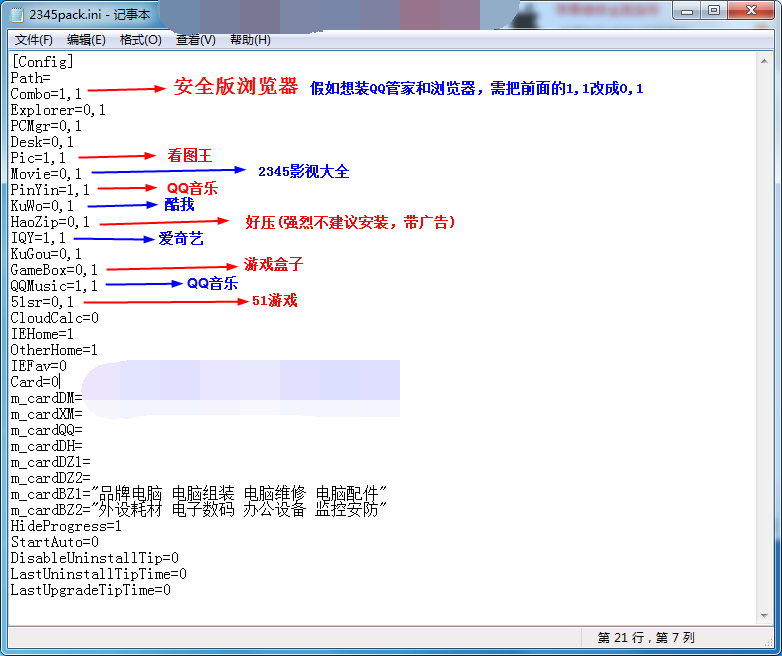Maximize the Notepad window
This screenshot has height=656, width=782.
click(714, 10)
